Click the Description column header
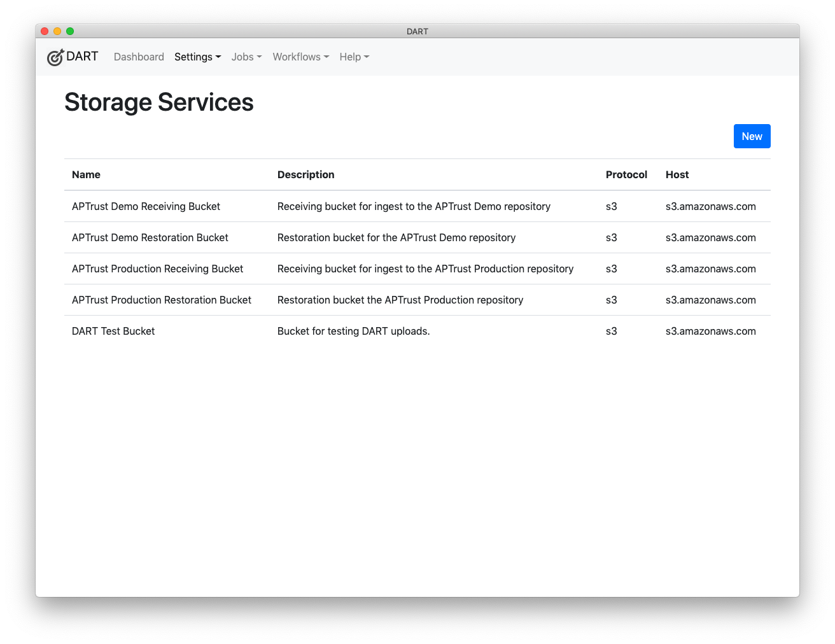Viewport: 835px width, 644px height. (x=305, y=174)
